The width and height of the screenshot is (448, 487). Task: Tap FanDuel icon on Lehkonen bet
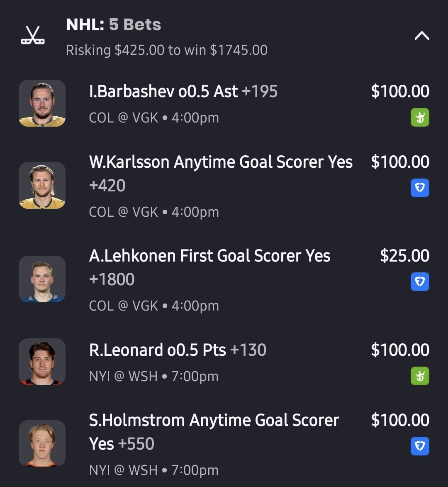coord(420,282)
